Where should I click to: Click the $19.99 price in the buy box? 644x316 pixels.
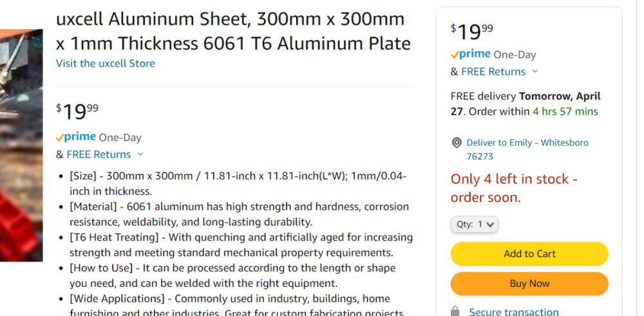click(x=472, y=31)
